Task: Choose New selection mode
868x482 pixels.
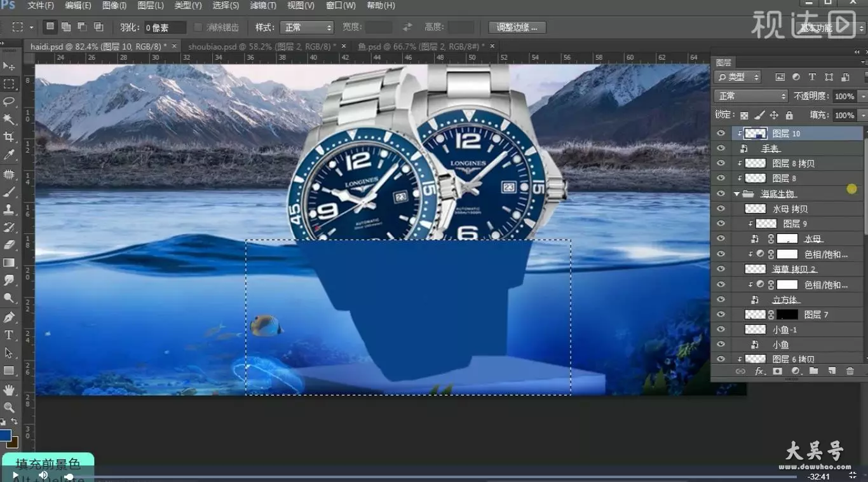Action: coord(50,27)
